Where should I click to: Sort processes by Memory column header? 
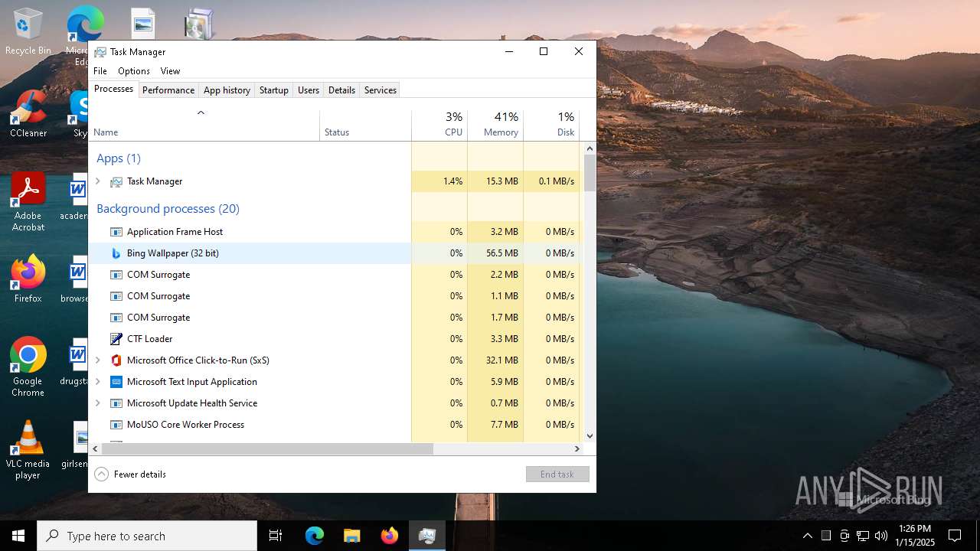point(495,126)
